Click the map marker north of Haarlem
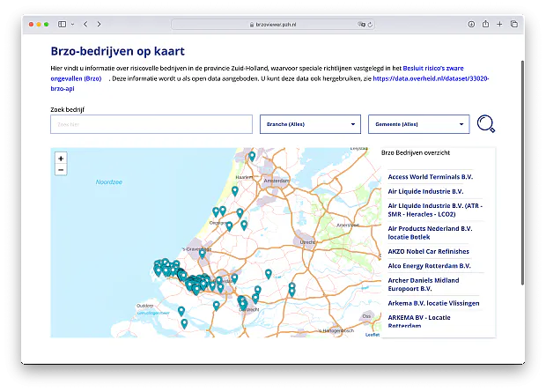 tap(252, 156)
